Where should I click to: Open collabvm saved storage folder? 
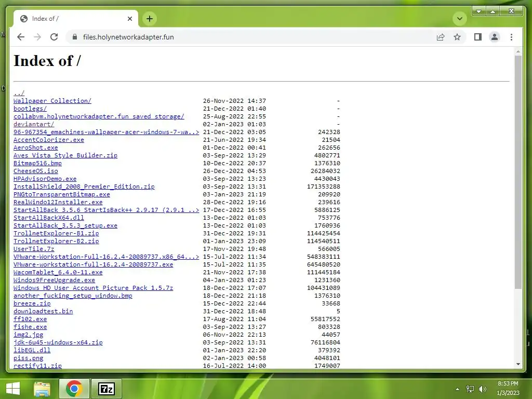[x=99, y=116]
